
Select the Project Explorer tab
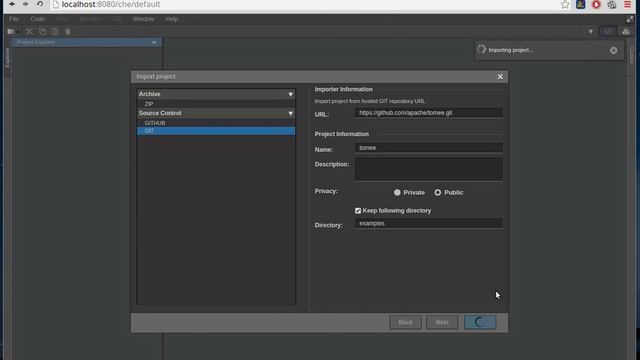point(36,42)
